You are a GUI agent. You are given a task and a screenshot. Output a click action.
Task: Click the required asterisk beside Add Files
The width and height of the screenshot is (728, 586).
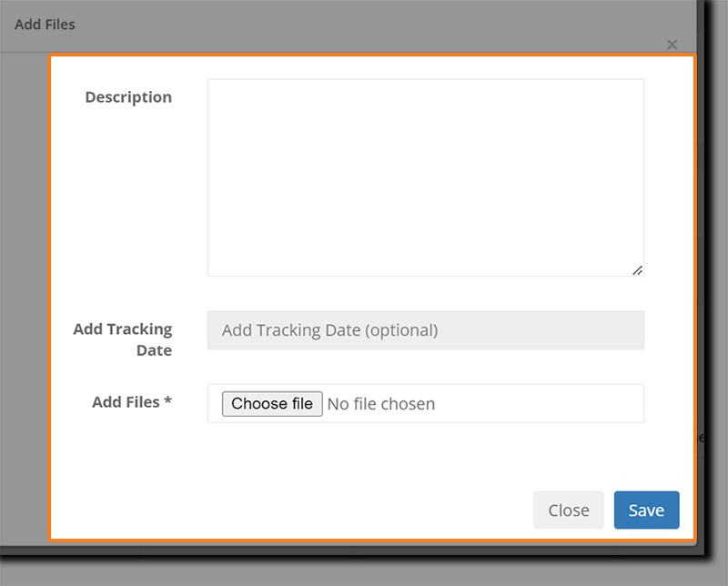tap(167, 401)
